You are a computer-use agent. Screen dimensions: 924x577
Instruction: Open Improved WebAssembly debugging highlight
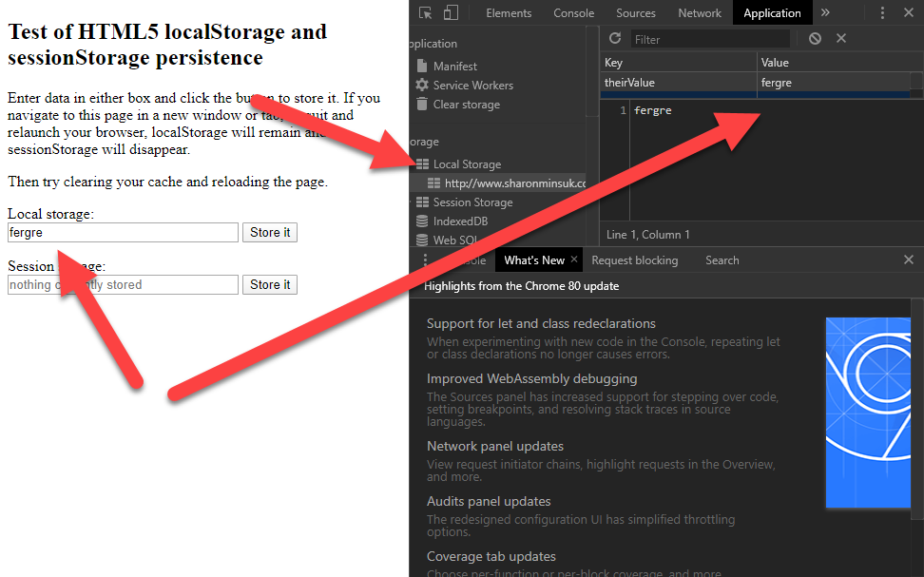[x=531, y=379]
